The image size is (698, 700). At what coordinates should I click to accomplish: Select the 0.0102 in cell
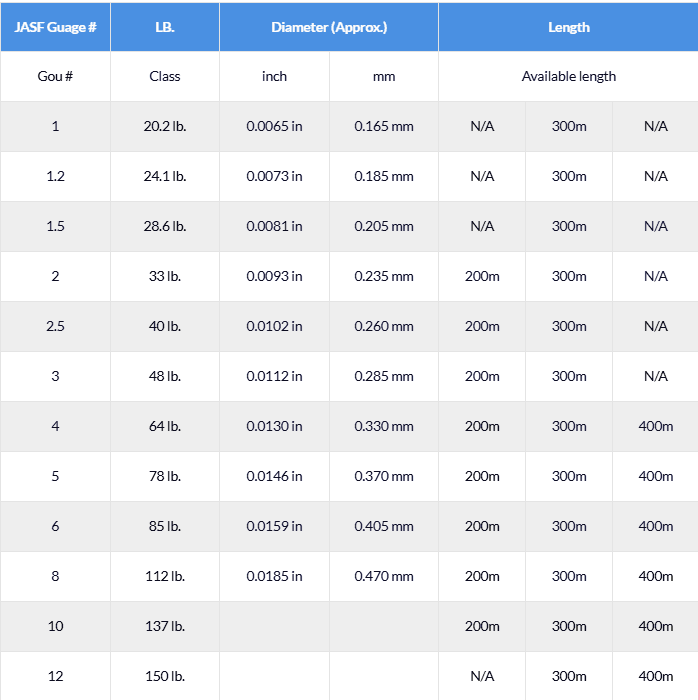(274, 326)
